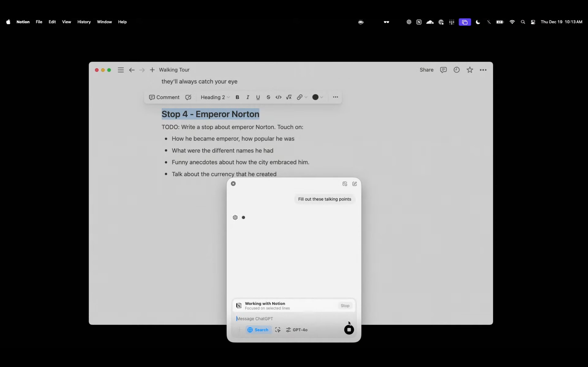Open Notion page comments panel

[x=443, y=70]
